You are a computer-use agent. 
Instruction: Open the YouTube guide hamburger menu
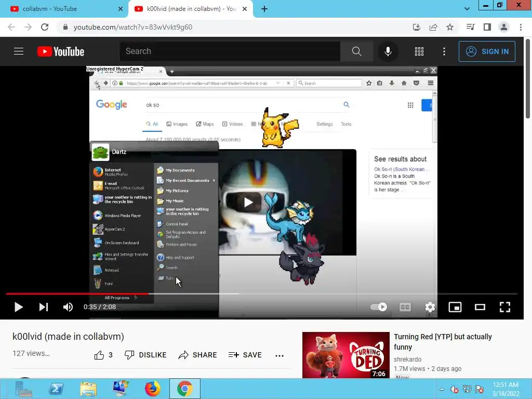(19, 51)
